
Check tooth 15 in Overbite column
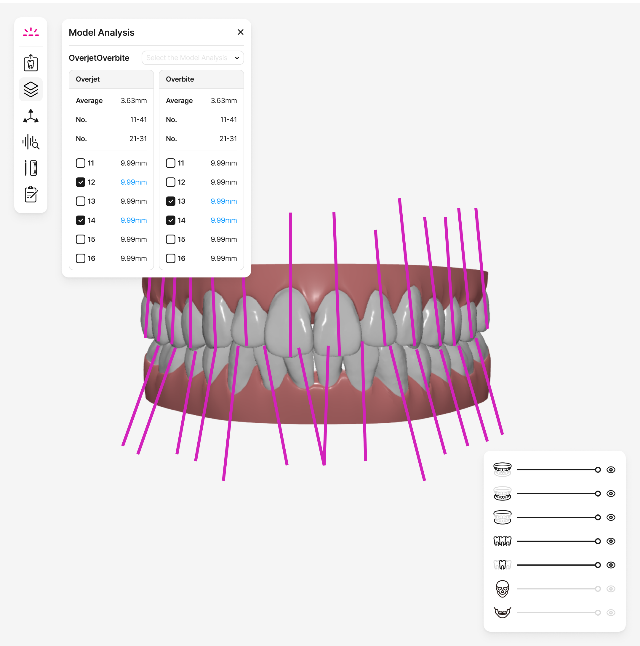pos(171,239)
